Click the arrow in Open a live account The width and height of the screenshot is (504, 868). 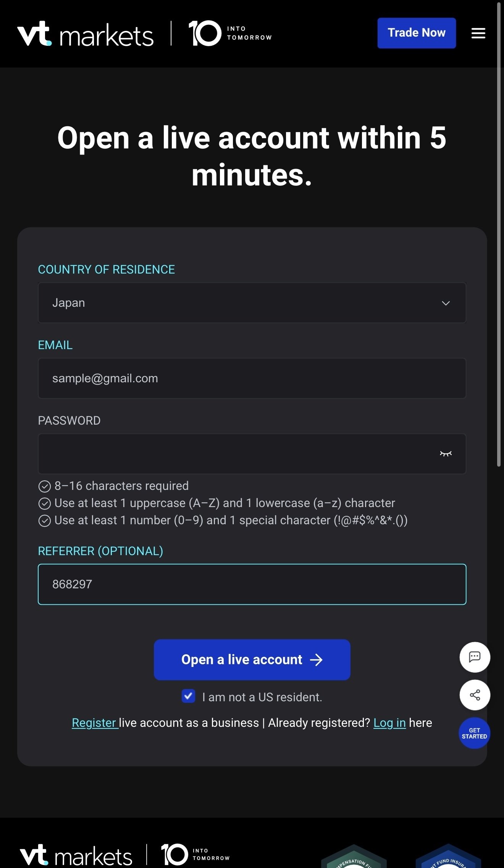point(316,660)
